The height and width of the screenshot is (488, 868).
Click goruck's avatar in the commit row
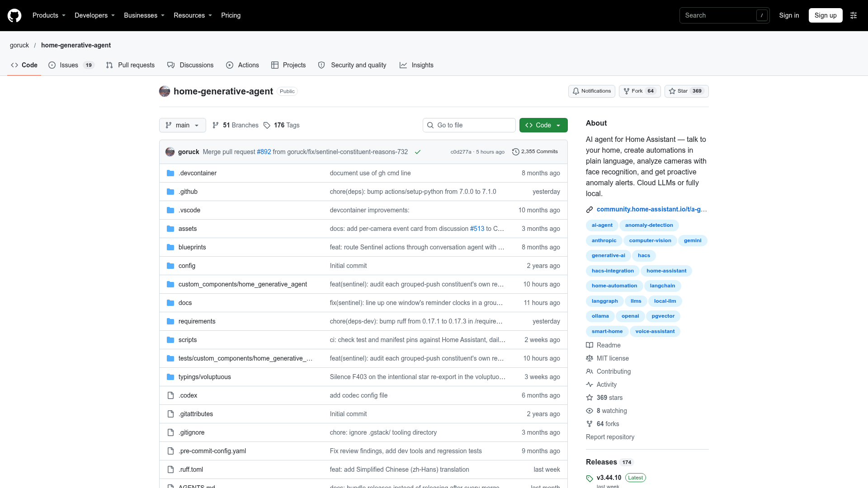pyautogui.click(x=170, y=152)
